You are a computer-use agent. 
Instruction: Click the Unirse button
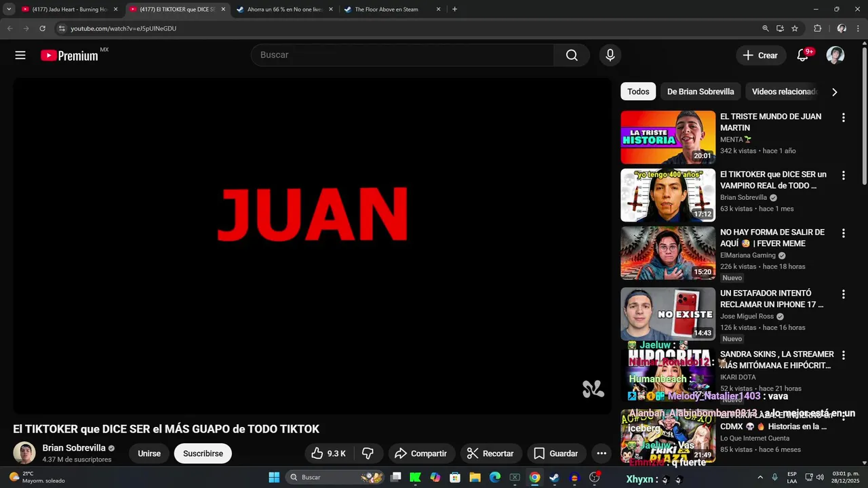(x=149, y=453)
